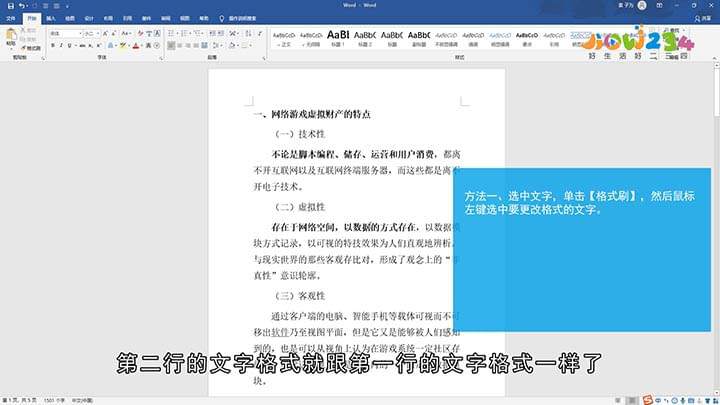Open Change Case (Aa) dropdown
This screenshot has width=720, height=405.
[126, 34]
